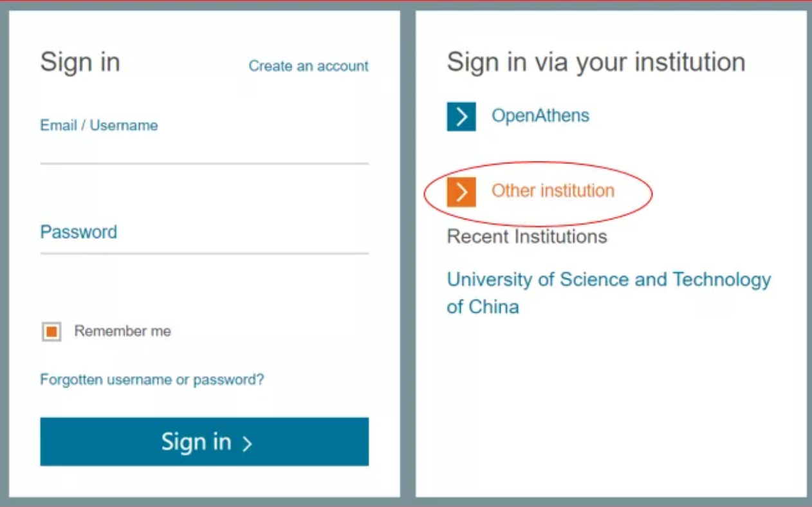The width and height of the screenshot is (812, 507).
Task: Click the Recent Institutions heading
Action: 527,237
